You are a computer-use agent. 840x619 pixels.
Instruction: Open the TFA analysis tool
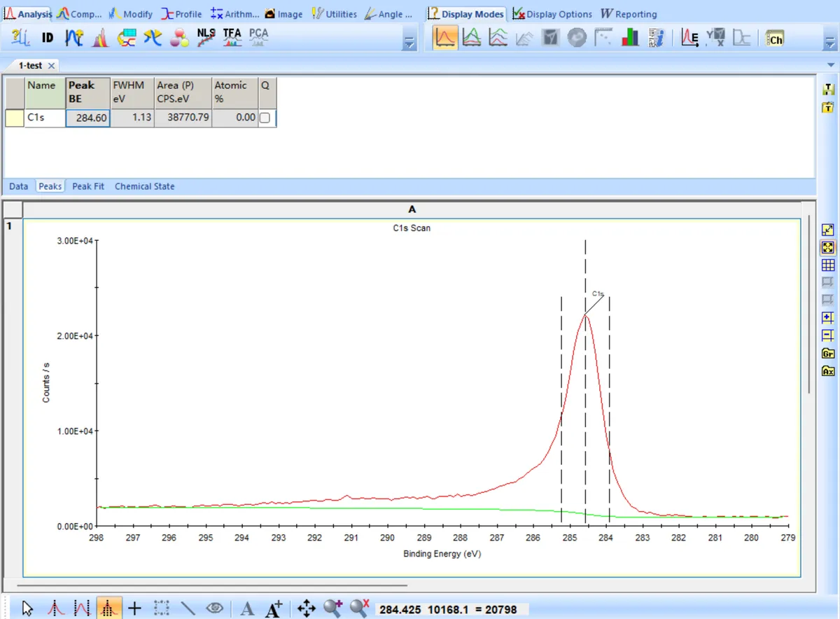(x=232, y=37)
